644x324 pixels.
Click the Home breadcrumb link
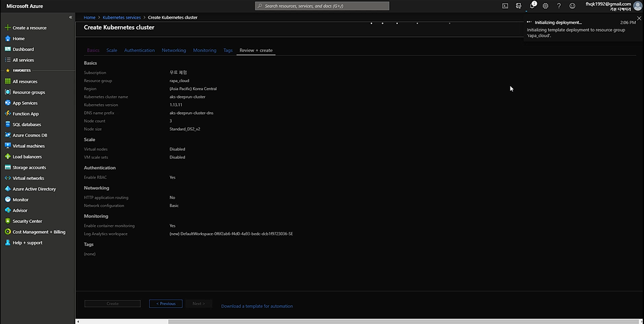coord(90,18)
